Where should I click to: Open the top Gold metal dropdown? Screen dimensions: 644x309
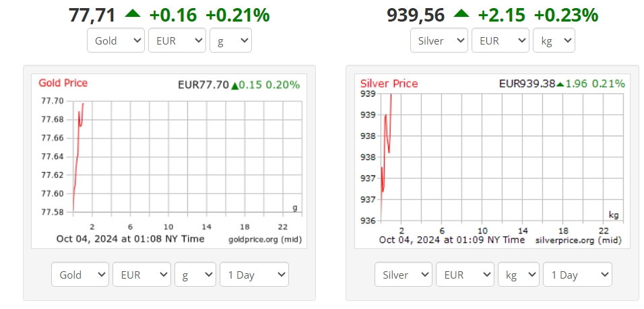tap(116, 40)
